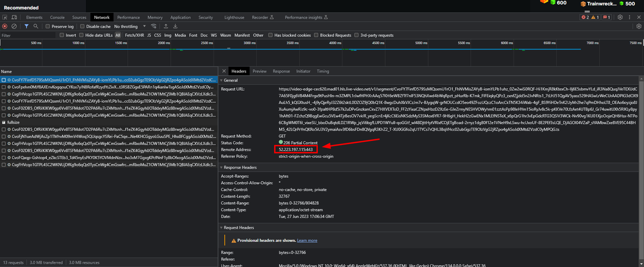Open the Sources tab
This screenshot has height=267, width=644.
tap(79, 17)
